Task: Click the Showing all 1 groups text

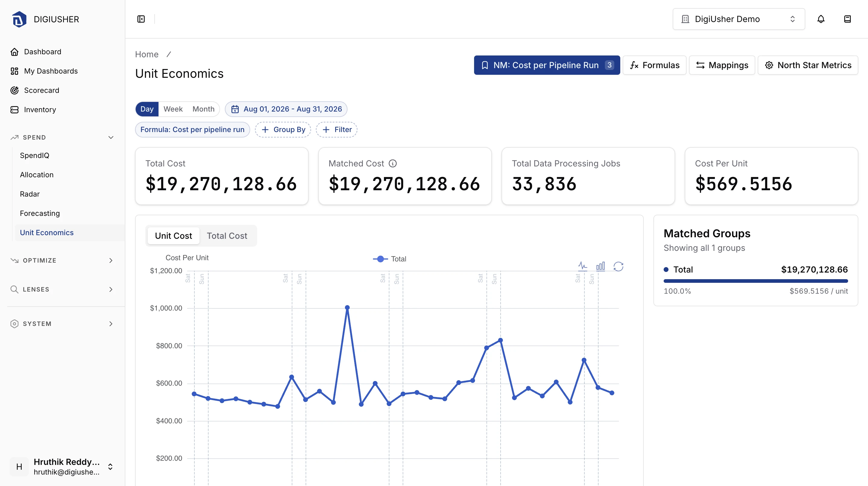Action: 704,248
